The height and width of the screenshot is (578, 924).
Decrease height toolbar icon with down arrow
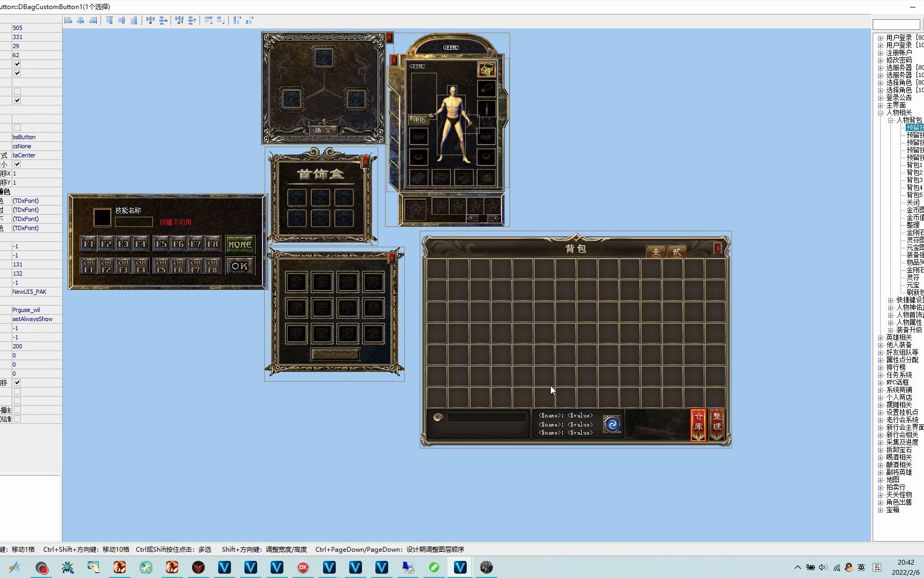coord(250,20)
